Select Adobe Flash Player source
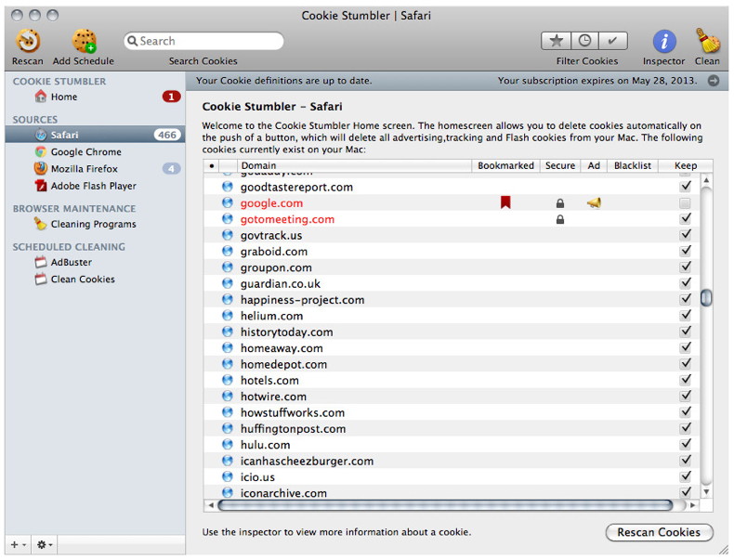This screenshot has height=560, width=734. coord(95,186)
